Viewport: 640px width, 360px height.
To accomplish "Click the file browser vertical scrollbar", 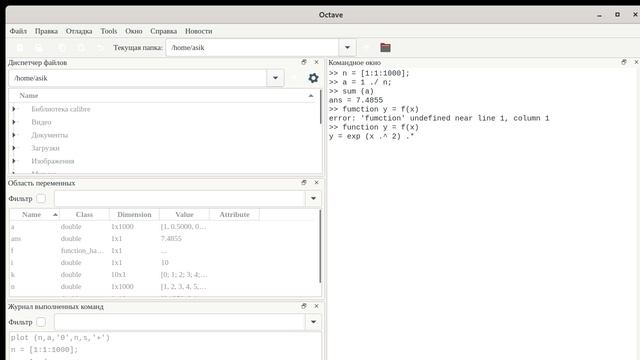I will pyautogui.click(x=320, y=107).
